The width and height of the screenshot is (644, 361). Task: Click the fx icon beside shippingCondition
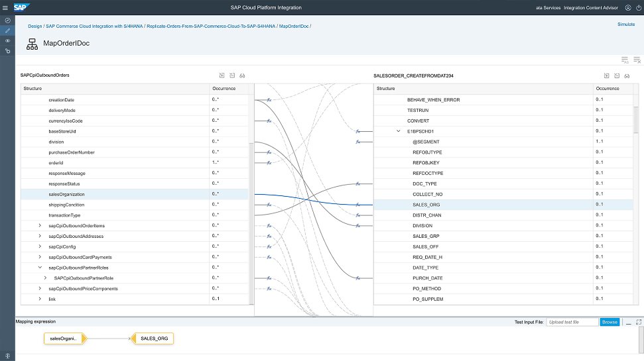point(269,205)
